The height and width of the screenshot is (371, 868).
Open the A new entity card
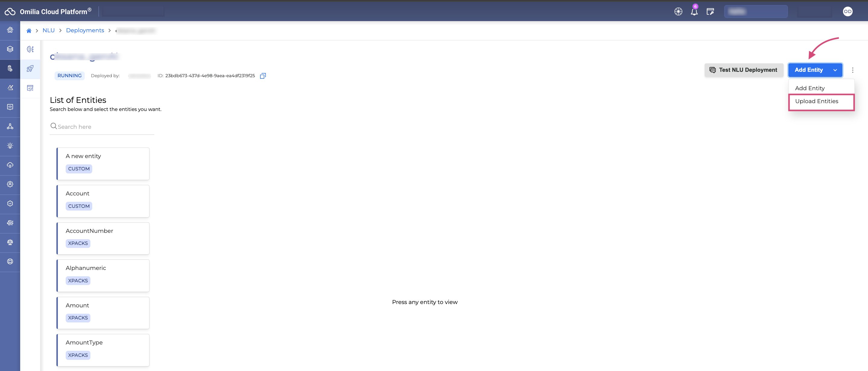point(103,163)
